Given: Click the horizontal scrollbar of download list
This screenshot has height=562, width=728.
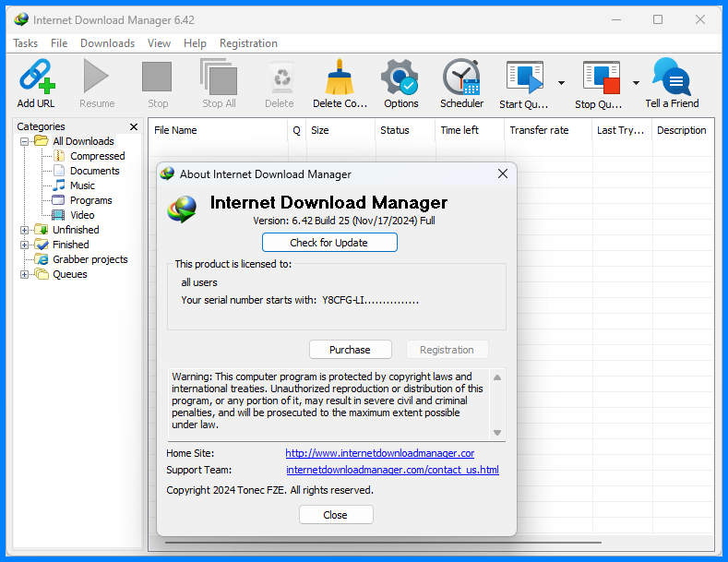Looking at the screenshot, I should (383, 542).
